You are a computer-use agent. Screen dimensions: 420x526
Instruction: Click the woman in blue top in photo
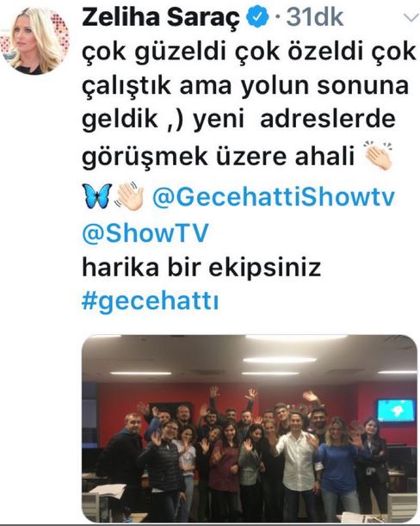338,467
